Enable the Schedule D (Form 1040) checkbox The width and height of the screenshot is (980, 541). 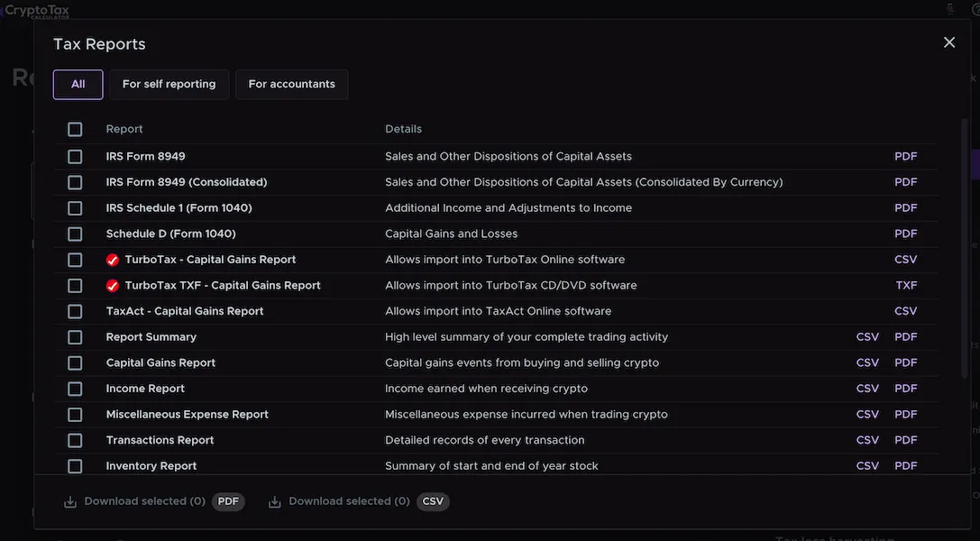pos(75,234)
